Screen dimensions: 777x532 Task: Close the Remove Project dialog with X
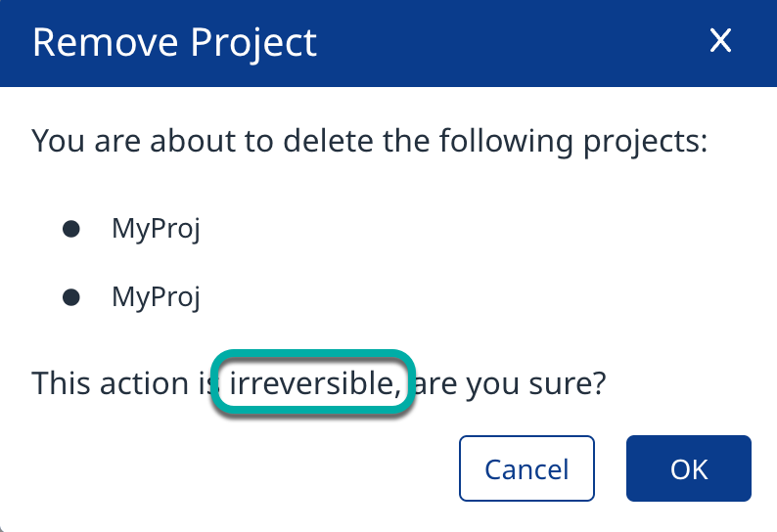click(720, 41)
